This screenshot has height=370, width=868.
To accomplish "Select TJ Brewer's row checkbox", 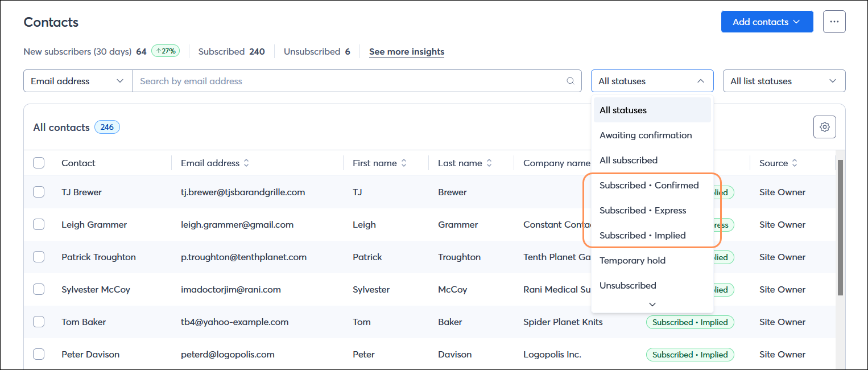I will click(39, 192).
